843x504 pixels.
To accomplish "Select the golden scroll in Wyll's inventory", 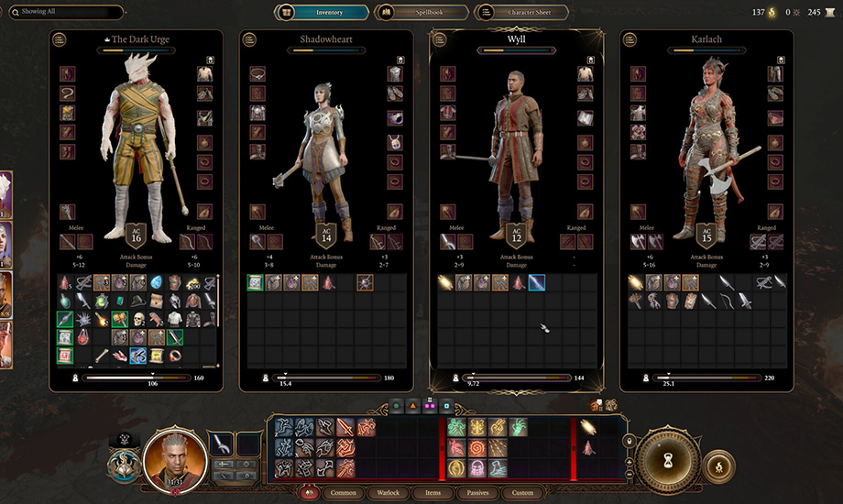I will coord(445,283).
